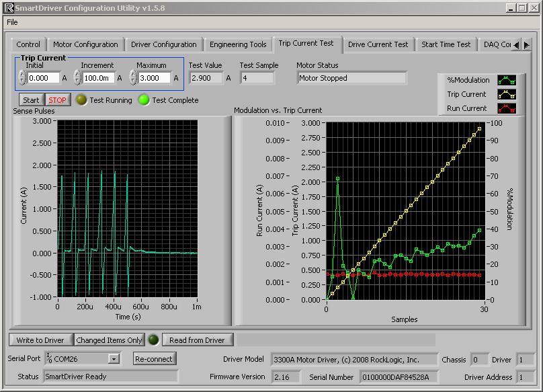Toggle the Changed Items Only button

(109, 340)
